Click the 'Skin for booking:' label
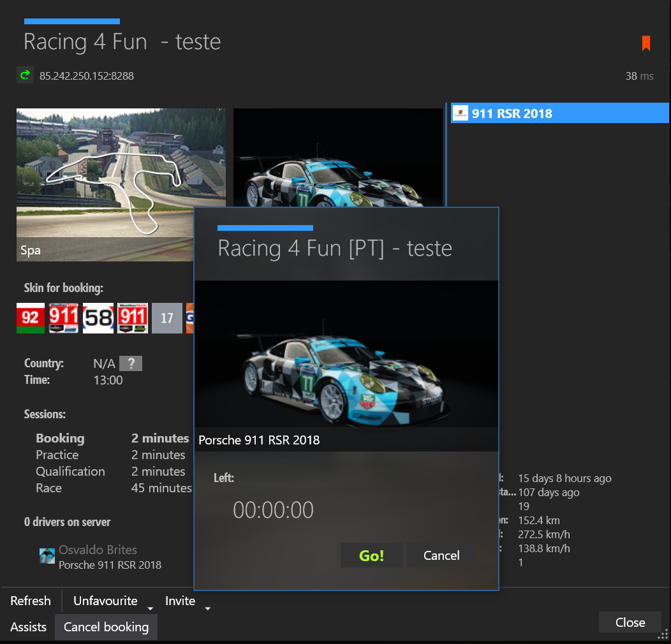The width and height of the screenshot is (671, 644). click(63, 288)
